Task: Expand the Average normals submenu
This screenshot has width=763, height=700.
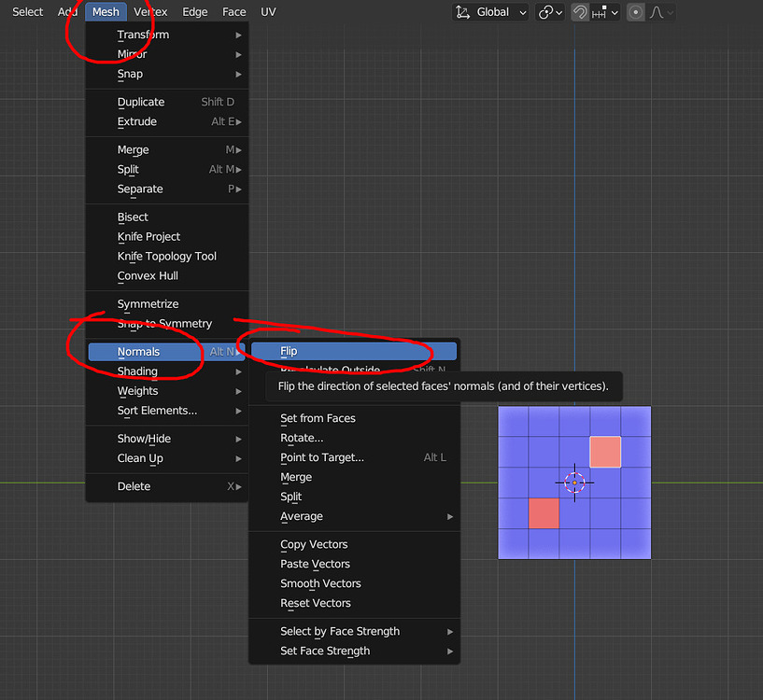Action: point(301,516)
